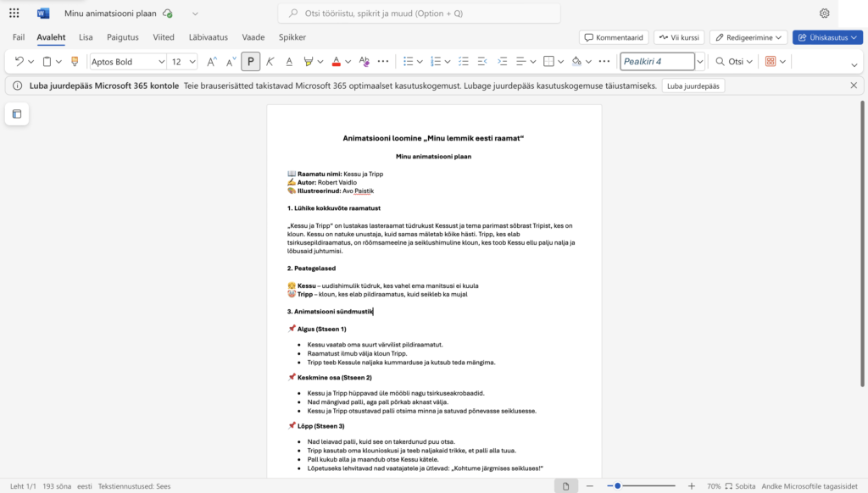Viewport: 868px width, 493px height.
Task: Open the Paigutus ribbon tab
Action: (123, 37)
